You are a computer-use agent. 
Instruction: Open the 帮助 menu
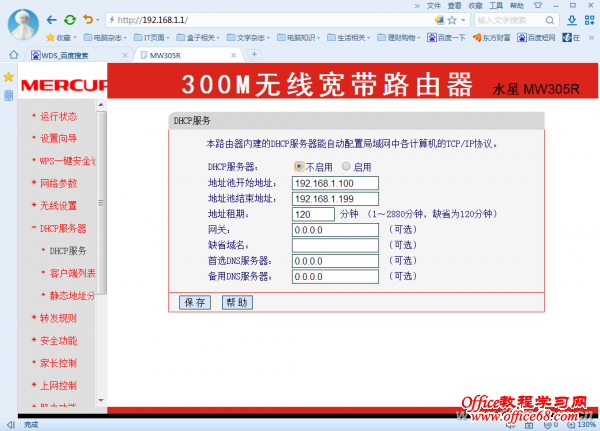click(517, 5)
